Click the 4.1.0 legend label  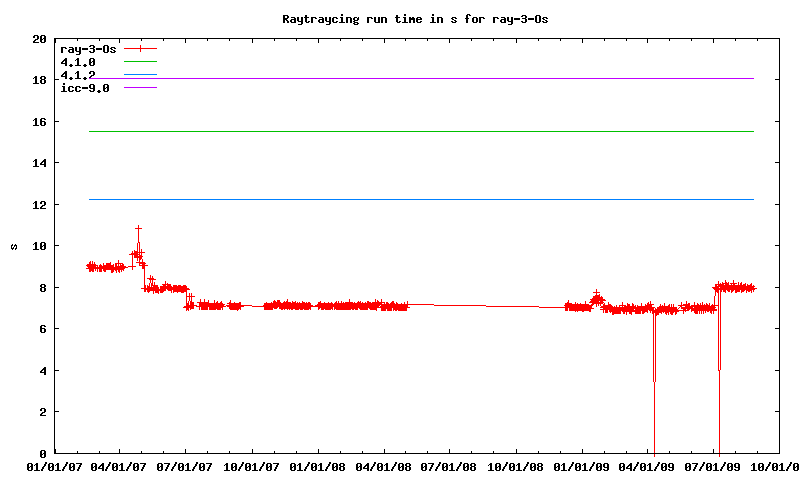point(78,62)
